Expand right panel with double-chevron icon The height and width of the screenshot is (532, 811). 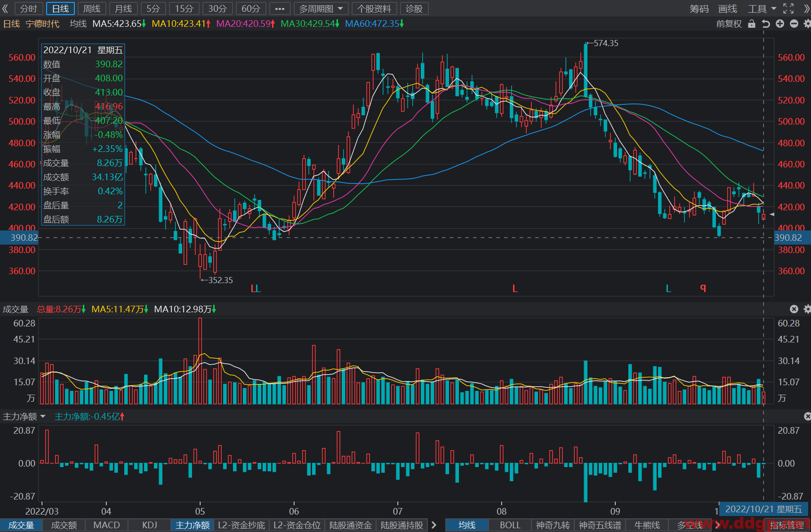[806, 8]
